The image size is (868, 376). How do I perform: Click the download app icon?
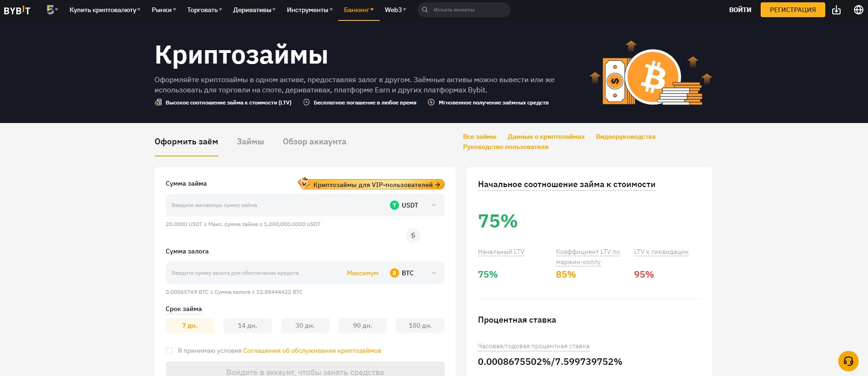(x=836, y=10)
